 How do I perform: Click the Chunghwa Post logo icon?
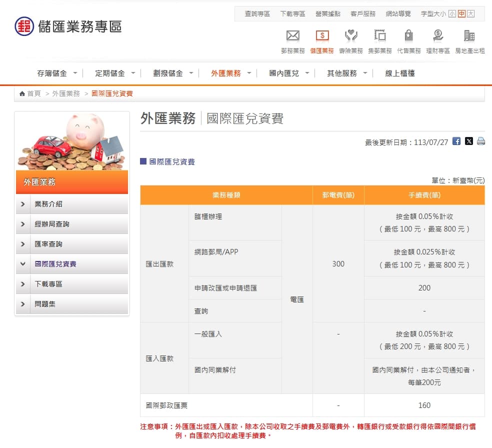point(24,26)
